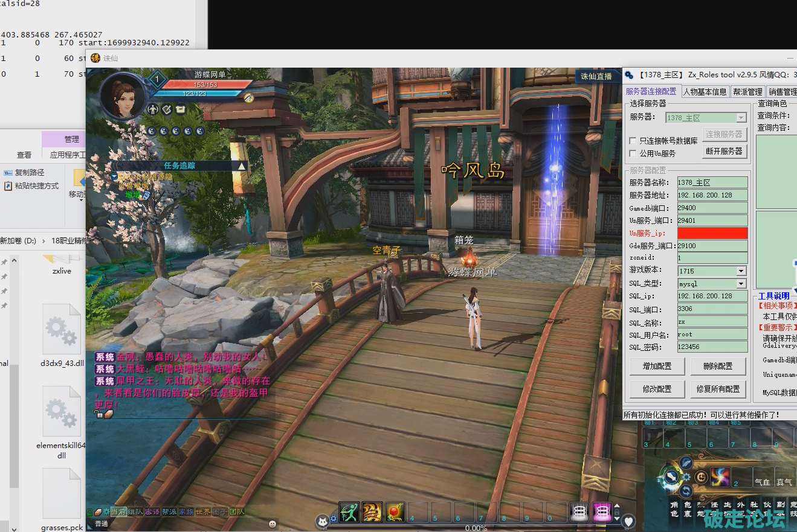Click the emoji smiley button in chat bar
This screenshot has width=797, height=532.
pos(273,524)
